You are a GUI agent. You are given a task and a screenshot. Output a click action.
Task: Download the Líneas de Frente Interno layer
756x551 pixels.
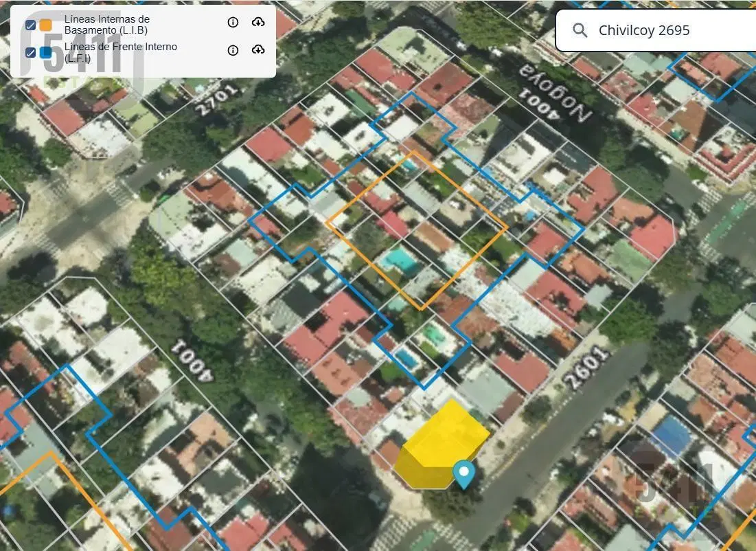pyautogui.click(x=258, y=50)
